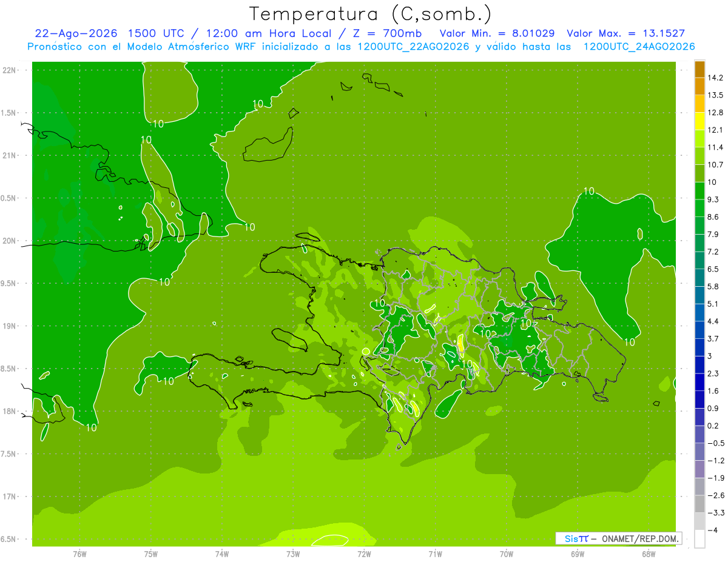
Task: Click the white legend swatch below -4
Action: coord(699,538)
